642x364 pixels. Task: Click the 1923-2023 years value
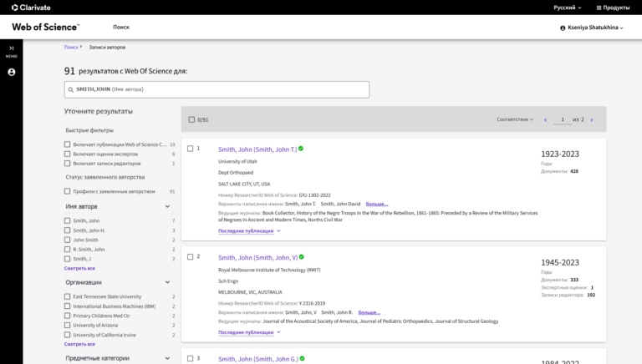click(560, 154)
